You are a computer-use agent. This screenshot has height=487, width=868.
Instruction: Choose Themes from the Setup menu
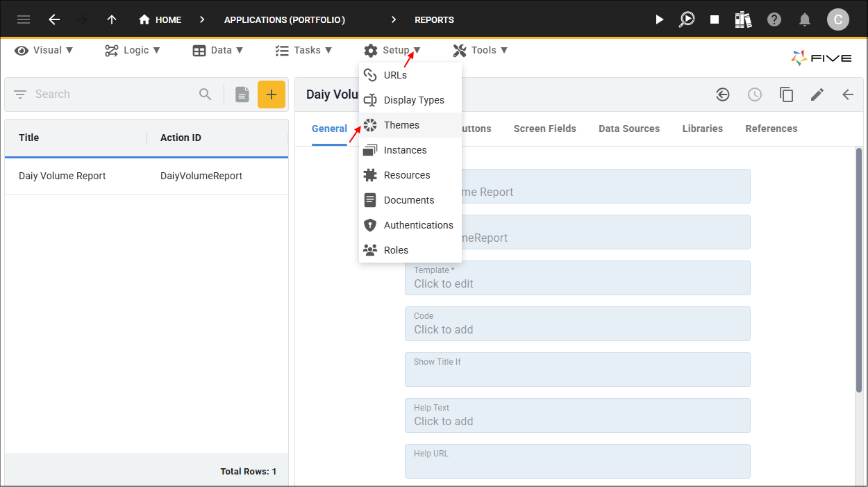click(x=410, y=125)
